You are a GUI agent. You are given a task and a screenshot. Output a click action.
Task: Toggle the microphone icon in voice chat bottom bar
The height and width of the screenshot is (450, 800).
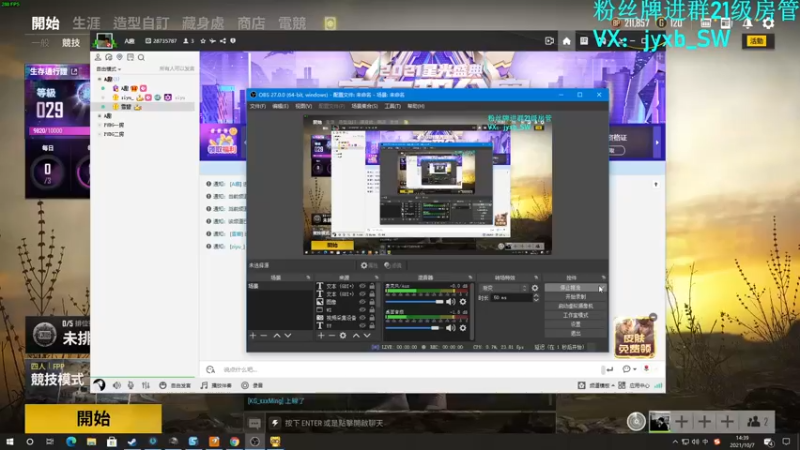pyautogui.click(x=131, y=385)
